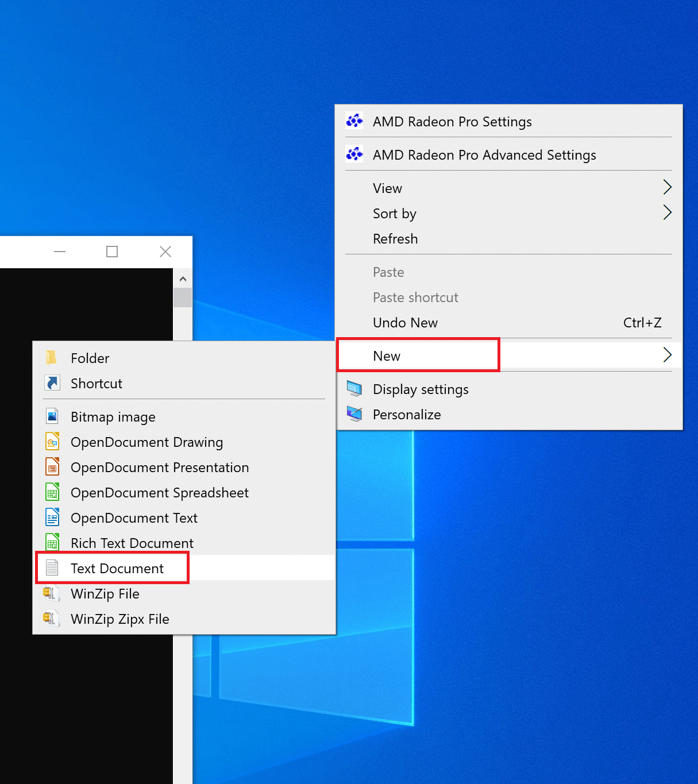Click the Personalize icon
Viewport: 698px width, 784px height.
click(354, 414)
